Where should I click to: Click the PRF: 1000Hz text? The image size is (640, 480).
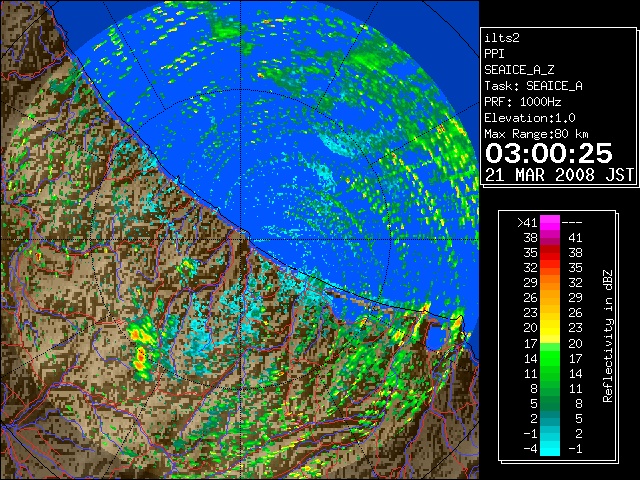pos(523,102)
